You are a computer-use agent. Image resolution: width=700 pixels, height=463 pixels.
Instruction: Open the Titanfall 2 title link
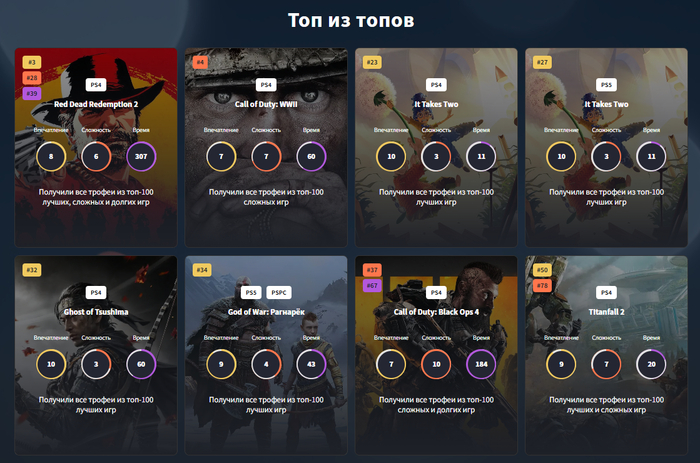[x=606, y=312]
